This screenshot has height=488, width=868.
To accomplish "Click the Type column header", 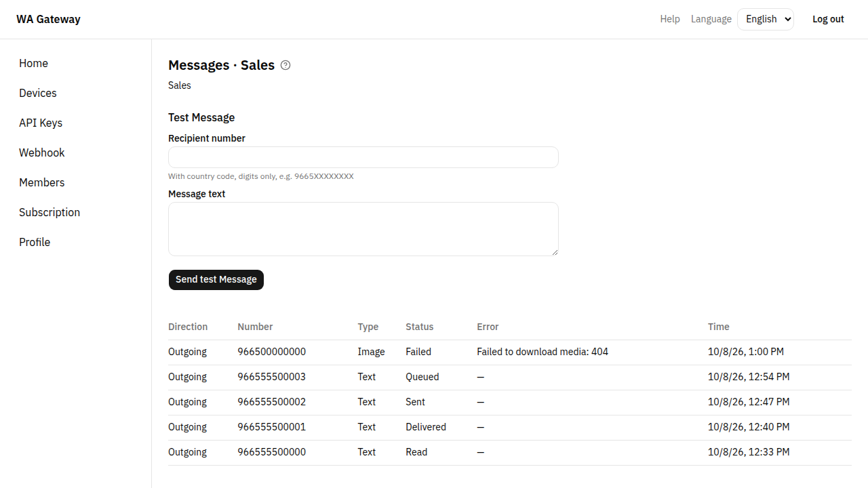I will 368,327.
